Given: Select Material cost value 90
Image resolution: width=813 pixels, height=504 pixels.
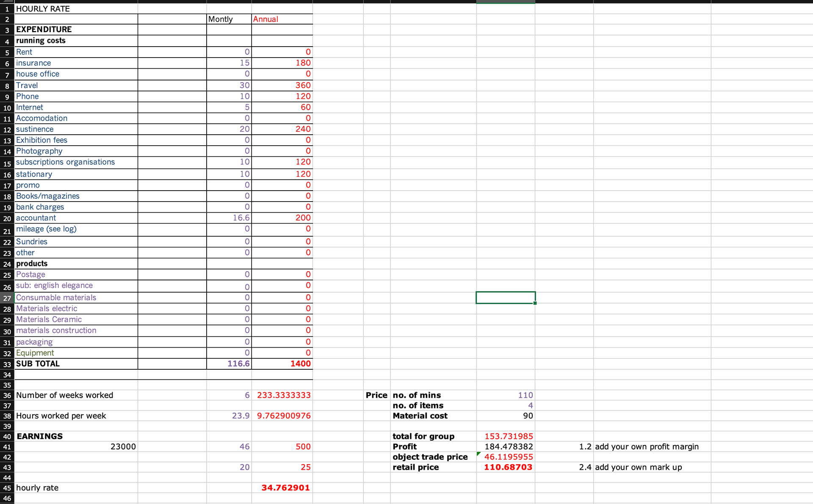Looking at the screenshot, I should click(506, 416).
